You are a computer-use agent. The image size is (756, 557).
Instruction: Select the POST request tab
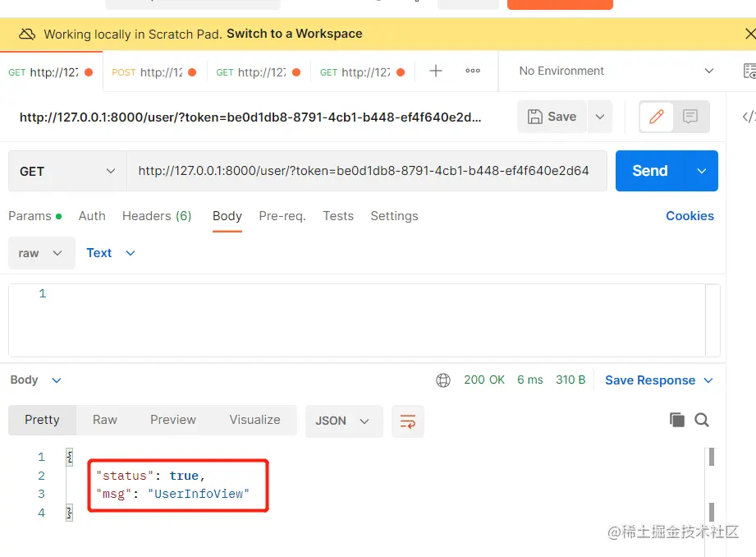[154, 72]
